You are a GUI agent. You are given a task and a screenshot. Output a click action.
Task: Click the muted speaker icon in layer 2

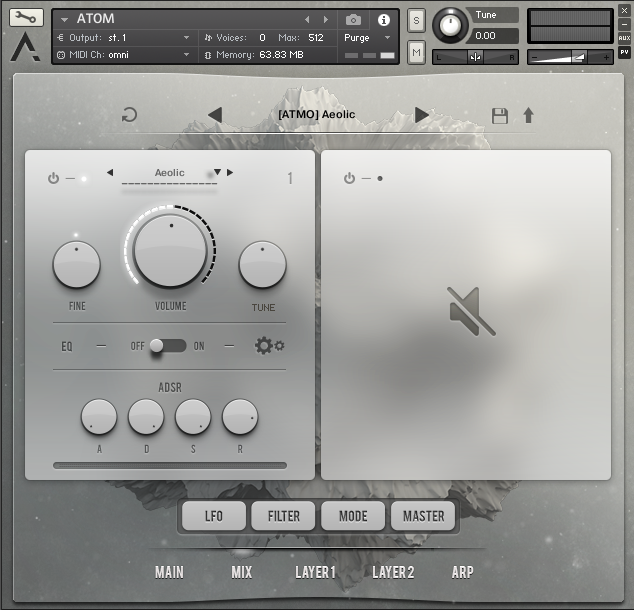471,311
